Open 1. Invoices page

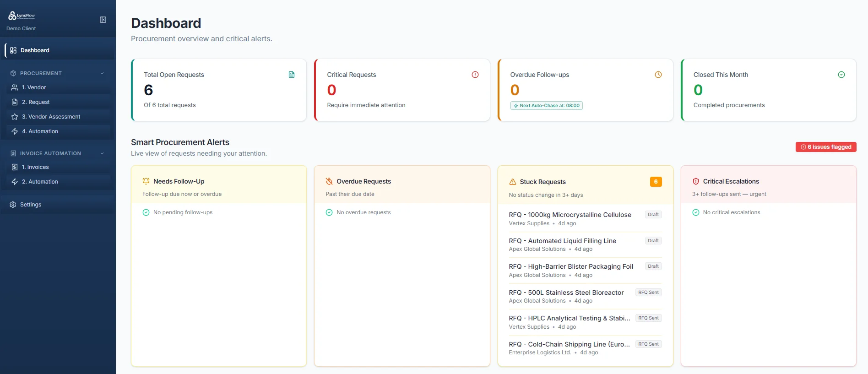coord(59,167)
